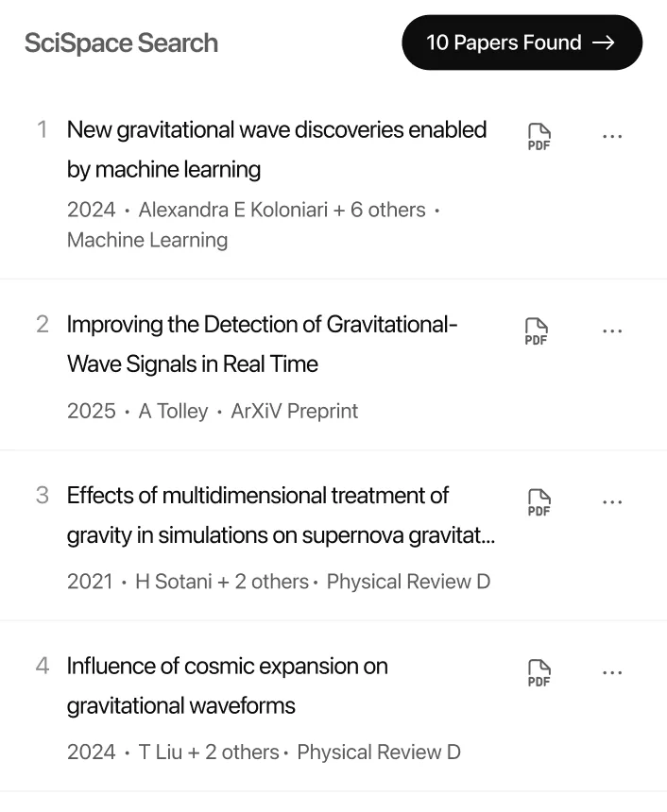The image size is (667, 812).
Task: Click the PDF icon on the A Tolley preprint
Action: click(x=538, y=330)
